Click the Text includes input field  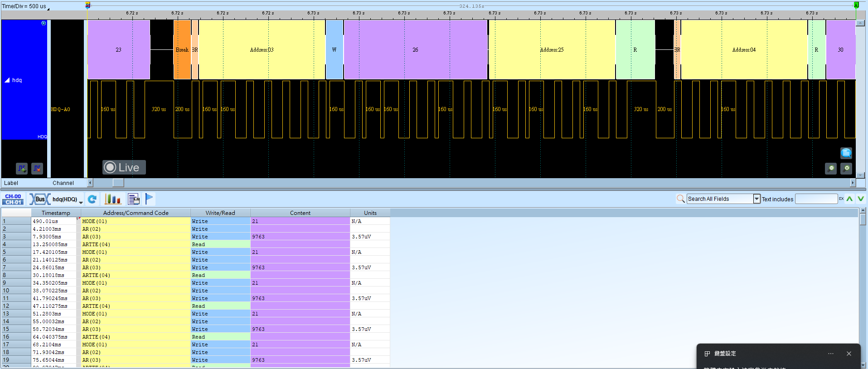[816, 199]
